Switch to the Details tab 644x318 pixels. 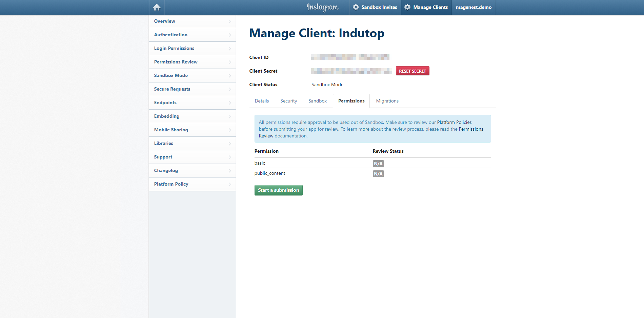click(262, 101)
